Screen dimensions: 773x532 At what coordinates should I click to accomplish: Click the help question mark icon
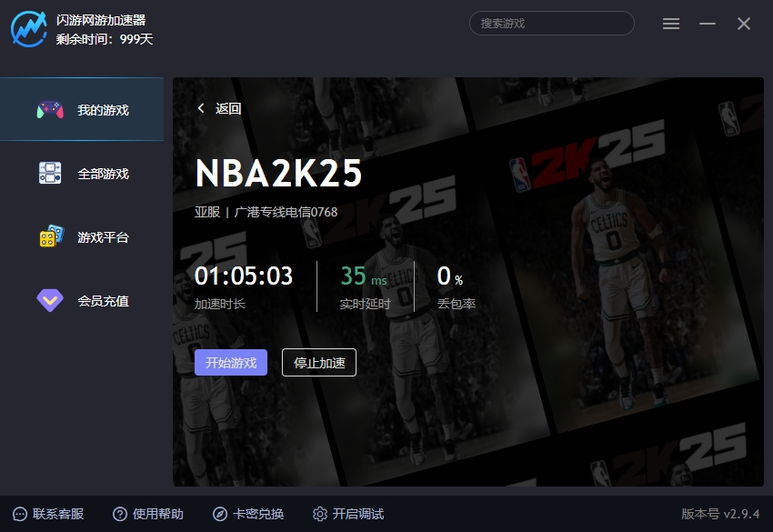pos(120,514)
